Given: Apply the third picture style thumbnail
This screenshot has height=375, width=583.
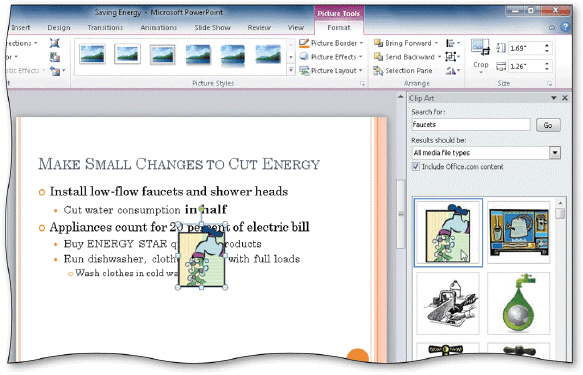Looking at the screenshot, I should tap(162, 54).
